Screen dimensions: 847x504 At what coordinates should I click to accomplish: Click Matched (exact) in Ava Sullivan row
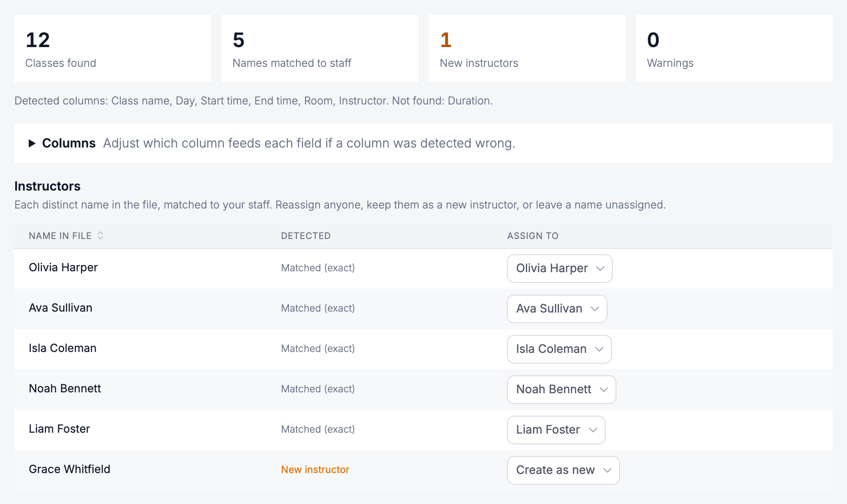pos(318,308)
